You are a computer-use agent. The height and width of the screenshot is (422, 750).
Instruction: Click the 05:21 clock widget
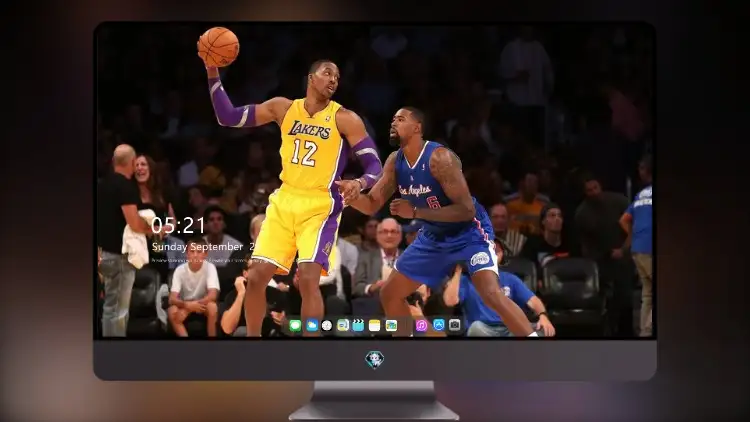click(178, 225)
